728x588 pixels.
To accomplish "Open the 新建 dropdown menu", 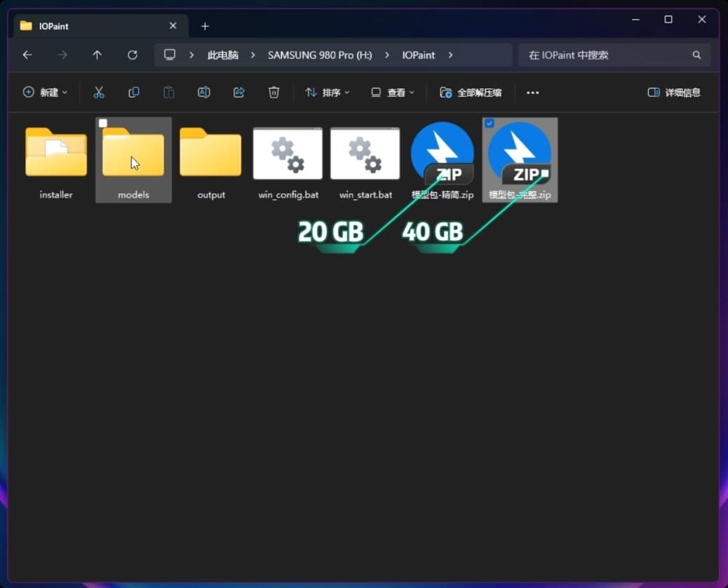I will coord(46,93).
